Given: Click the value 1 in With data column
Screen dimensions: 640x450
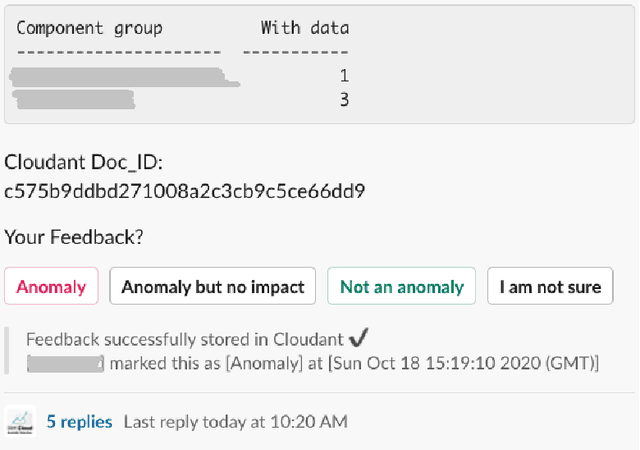Looking at the screenshot, I should point(343,76).
